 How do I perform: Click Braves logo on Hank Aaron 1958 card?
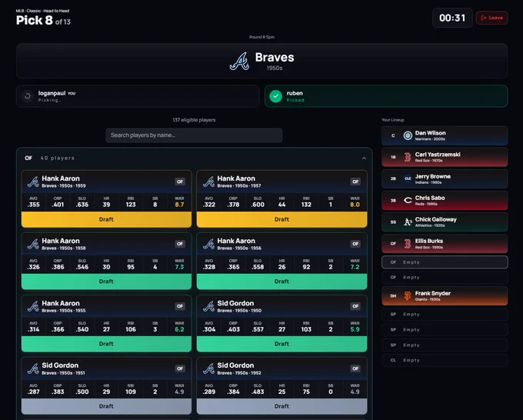tap(33, 244)
